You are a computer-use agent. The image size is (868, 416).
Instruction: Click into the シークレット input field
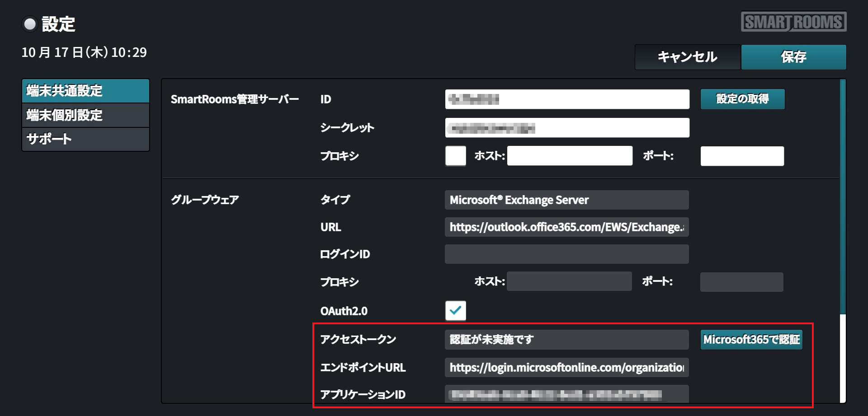567,128
